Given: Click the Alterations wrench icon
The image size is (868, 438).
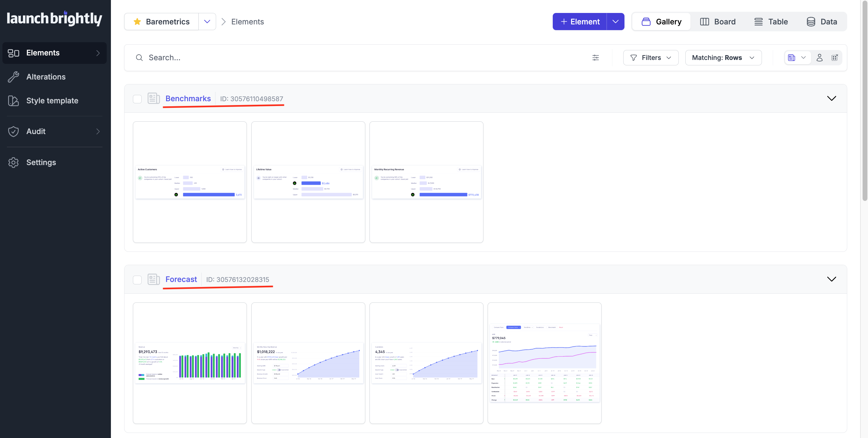Looking at the screenshot, I should coord(14,77).
